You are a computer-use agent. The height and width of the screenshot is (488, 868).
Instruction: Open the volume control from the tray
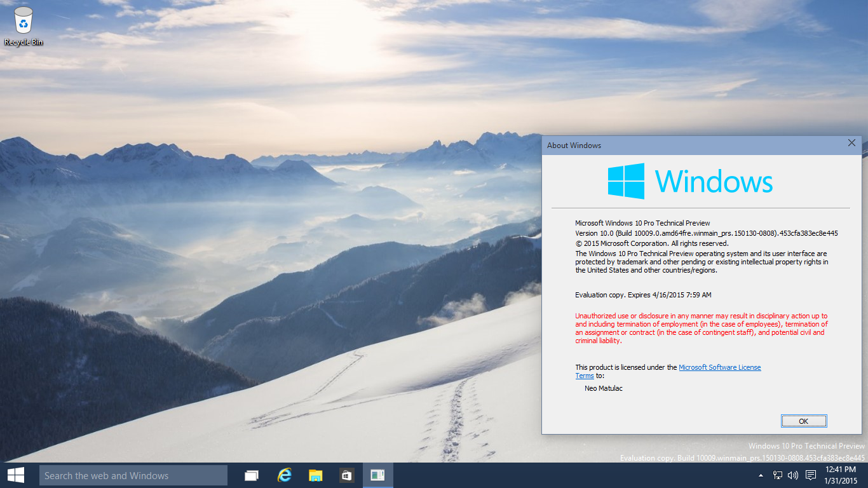(792, 475)
